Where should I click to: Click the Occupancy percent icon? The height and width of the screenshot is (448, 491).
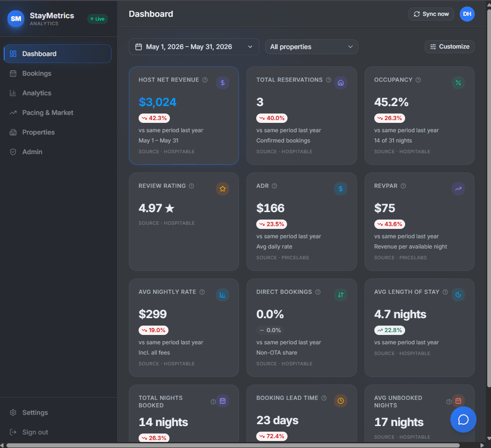(x=458, y=83)
